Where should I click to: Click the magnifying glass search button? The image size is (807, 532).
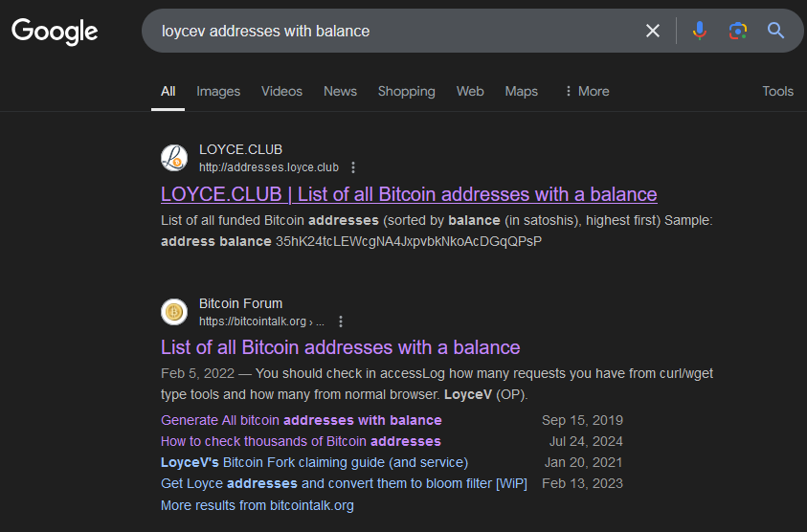pos(776,31)
